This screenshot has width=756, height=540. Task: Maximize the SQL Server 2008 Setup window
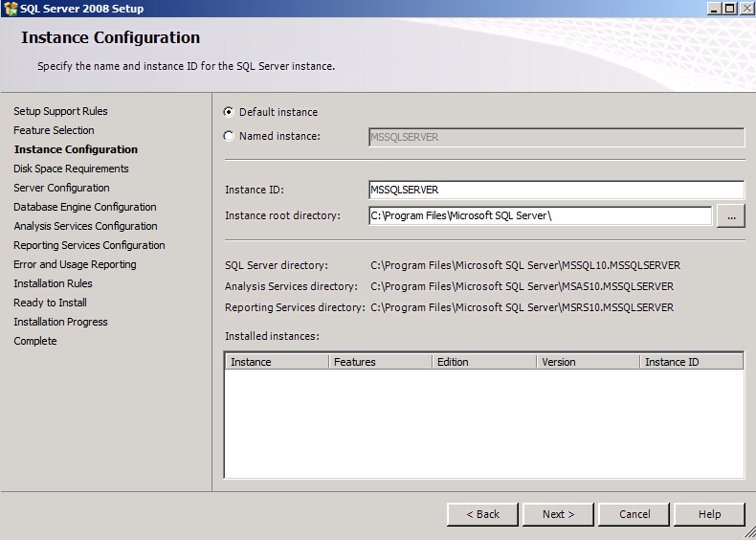click(730, 9)
